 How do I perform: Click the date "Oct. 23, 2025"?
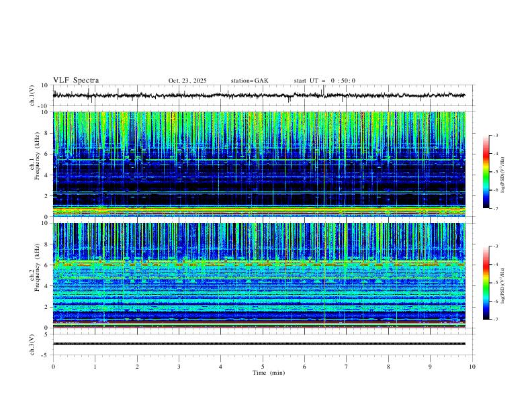[187, 81]
